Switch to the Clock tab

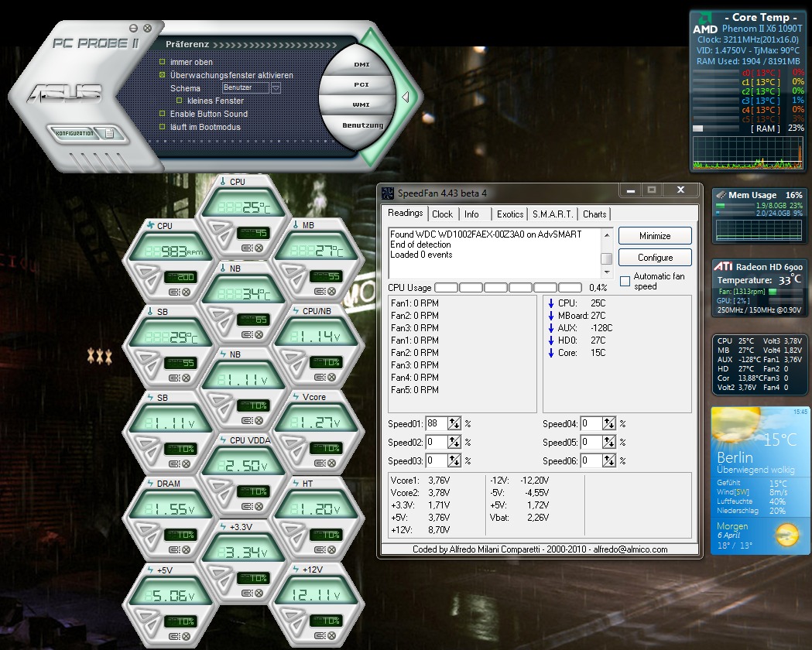coord(442,214)
